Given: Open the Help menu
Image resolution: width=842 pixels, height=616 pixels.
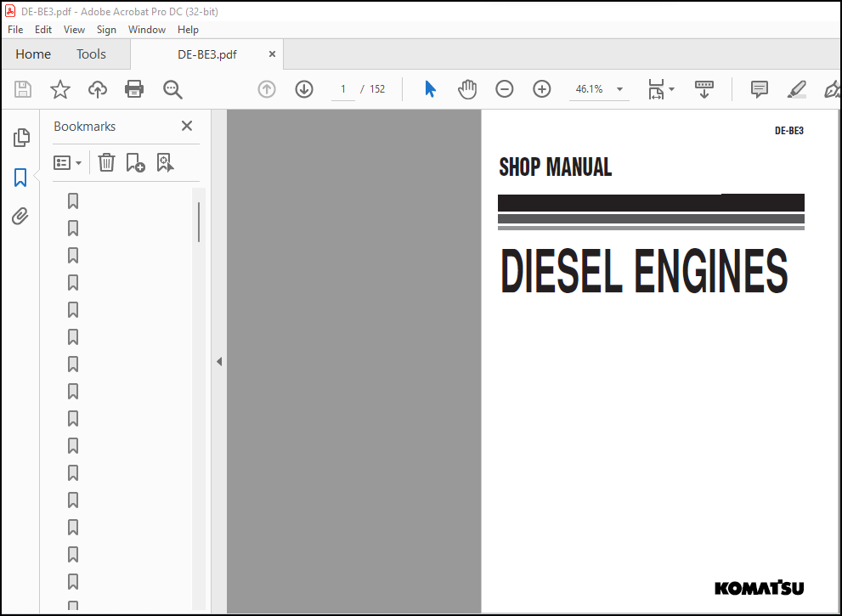Looking at the screenshot, I should pyautogui.click(x=188, y=30).
